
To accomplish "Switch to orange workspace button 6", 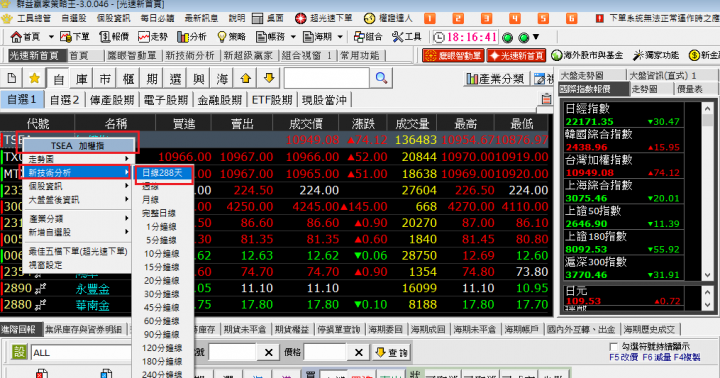I will [x=571, y=18].
